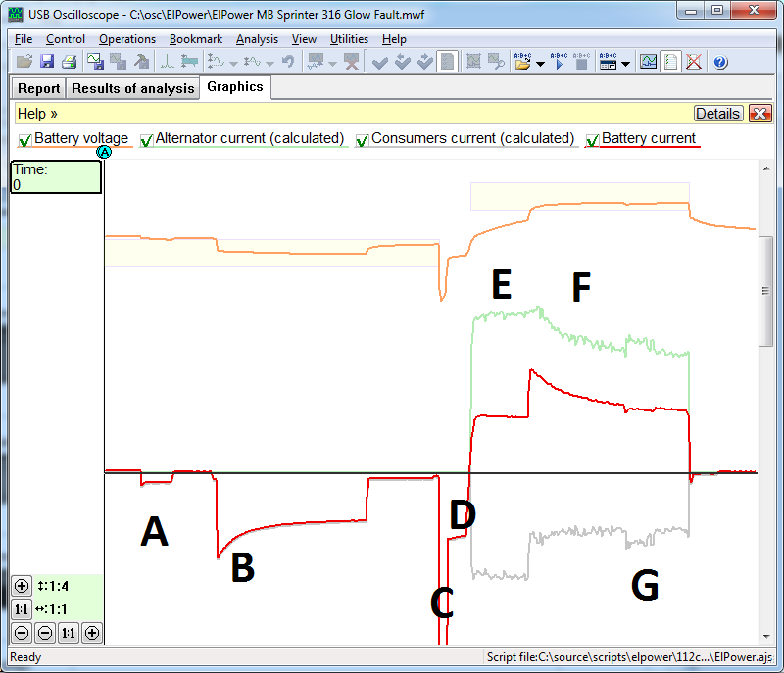Viewport: 784px width, 673px height.
Task: Select the Graphics tab
Action: [x=235, y=87]
